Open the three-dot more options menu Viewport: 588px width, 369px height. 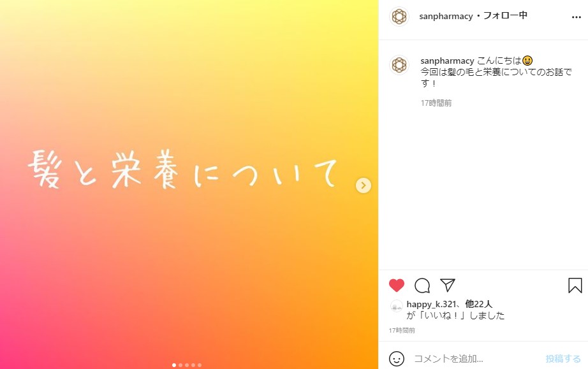(x=577, y=17)
